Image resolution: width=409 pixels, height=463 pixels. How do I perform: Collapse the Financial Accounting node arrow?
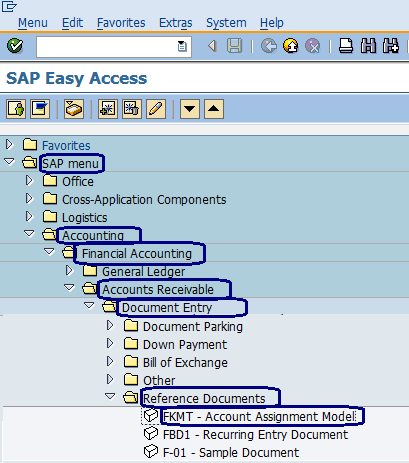[x=49, y=252]
